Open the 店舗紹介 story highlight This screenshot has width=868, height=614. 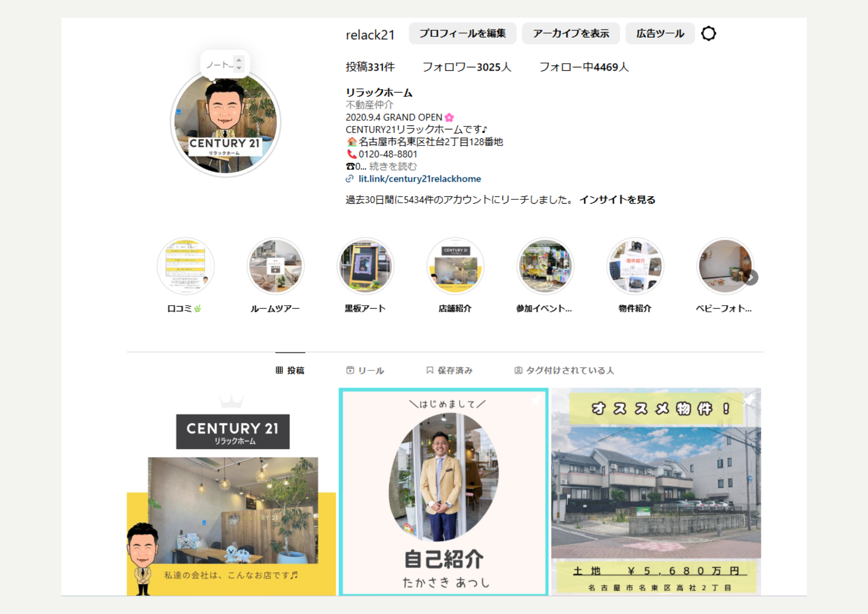click(x=455, y=266)
